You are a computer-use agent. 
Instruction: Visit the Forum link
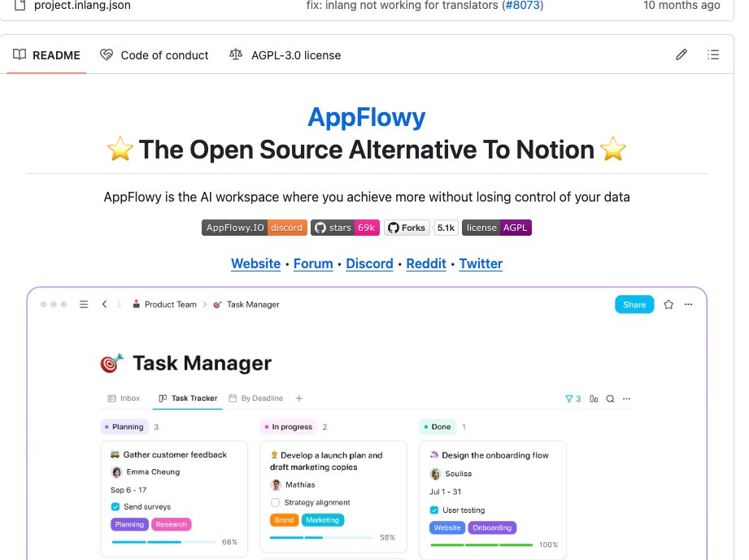tap(313, 263)
